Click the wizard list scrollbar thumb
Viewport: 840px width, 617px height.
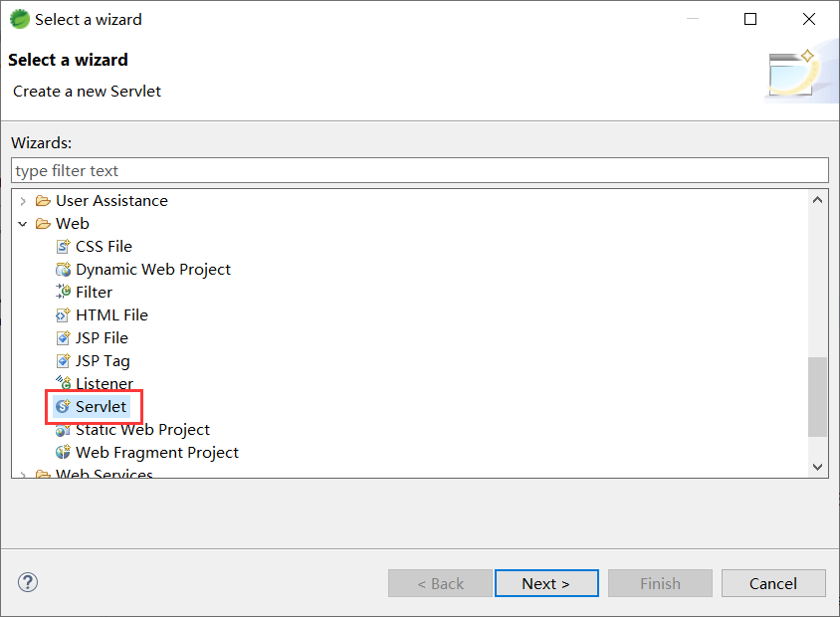tap(817, 397)
